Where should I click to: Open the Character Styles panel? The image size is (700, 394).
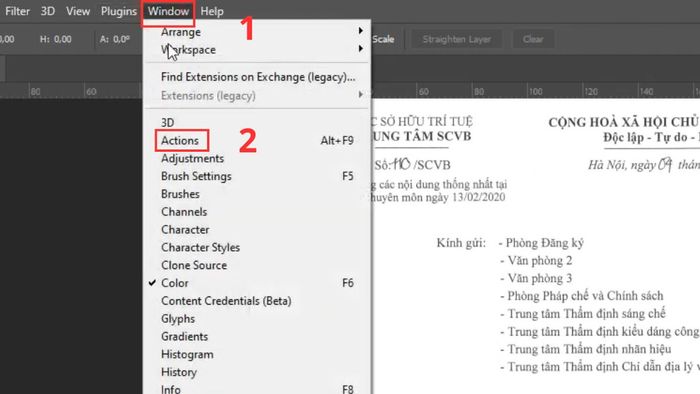coord(257,248)
